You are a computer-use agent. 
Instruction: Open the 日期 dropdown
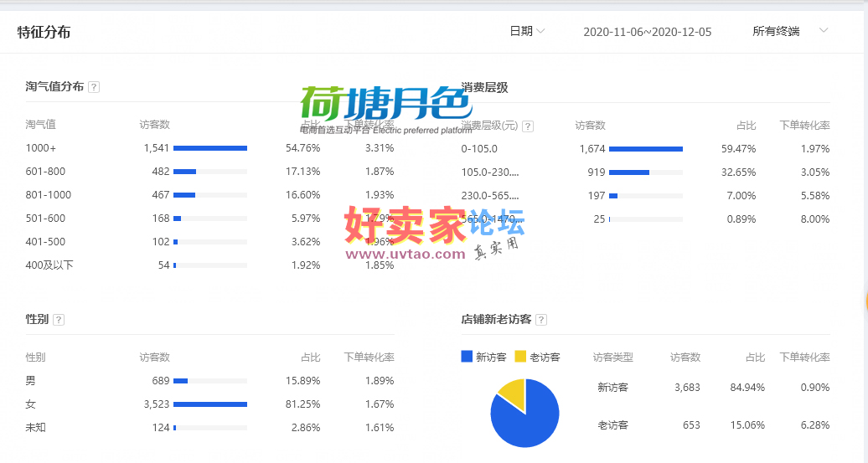pyautogui.click(x=527, y=31)
